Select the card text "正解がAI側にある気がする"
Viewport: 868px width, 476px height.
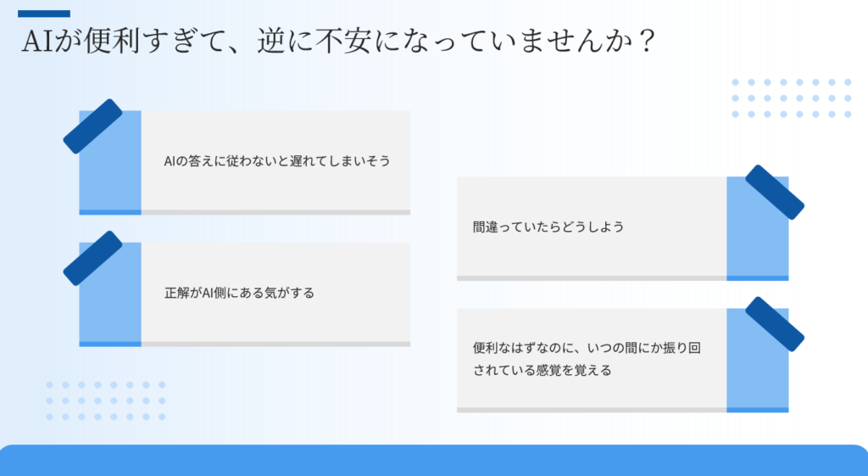239,293
